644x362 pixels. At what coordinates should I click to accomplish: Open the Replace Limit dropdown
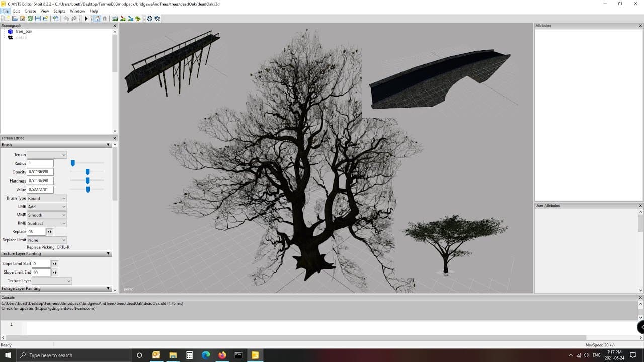[x=47, y=240]
